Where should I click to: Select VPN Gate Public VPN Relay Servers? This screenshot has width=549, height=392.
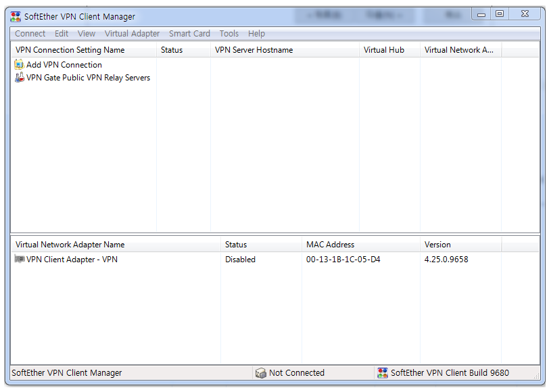tap(88, 78)
